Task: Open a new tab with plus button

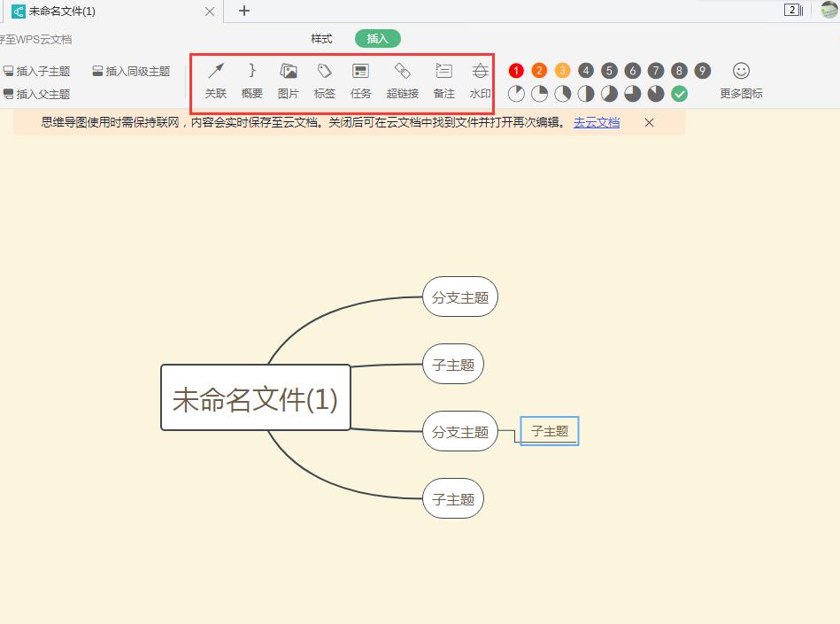Action: pos(243,11)
